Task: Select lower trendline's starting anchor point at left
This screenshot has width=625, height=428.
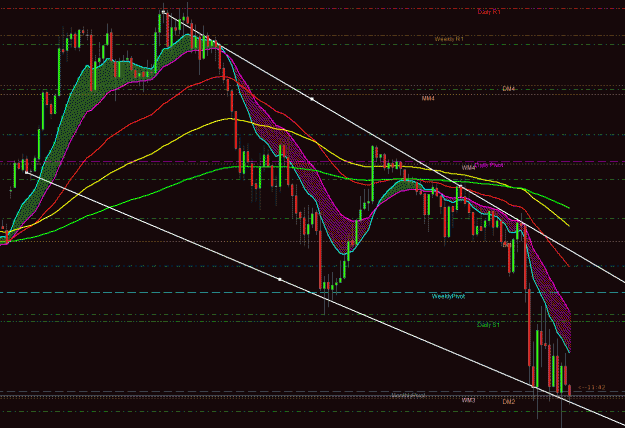Action: pyautogui.click(x=26, y=172)
